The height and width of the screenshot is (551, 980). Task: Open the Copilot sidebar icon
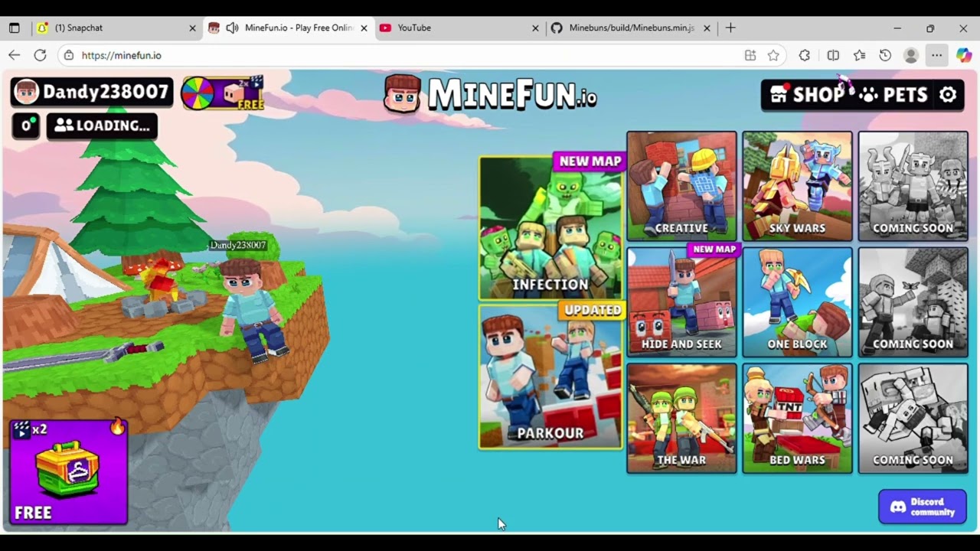coord(963,55)
